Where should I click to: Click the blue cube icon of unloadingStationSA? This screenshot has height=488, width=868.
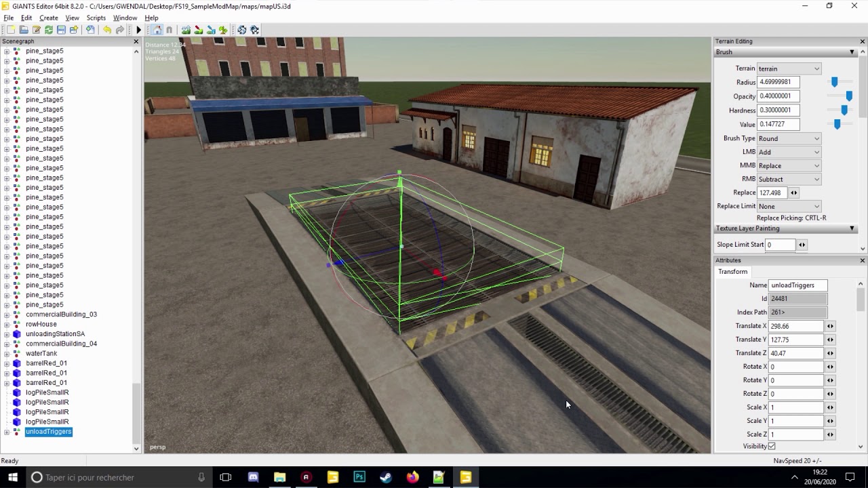(17, 334)
